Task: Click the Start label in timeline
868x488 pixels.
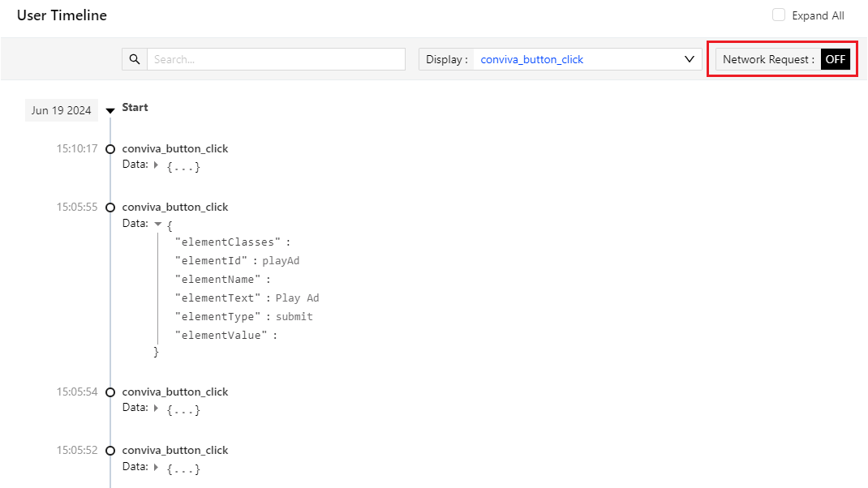Action: pyautogui.click(x=135, y=108)
